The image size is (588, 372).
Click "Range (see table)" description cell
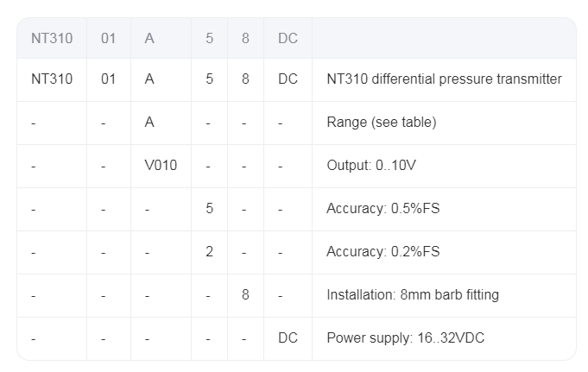tap(381, 123)
